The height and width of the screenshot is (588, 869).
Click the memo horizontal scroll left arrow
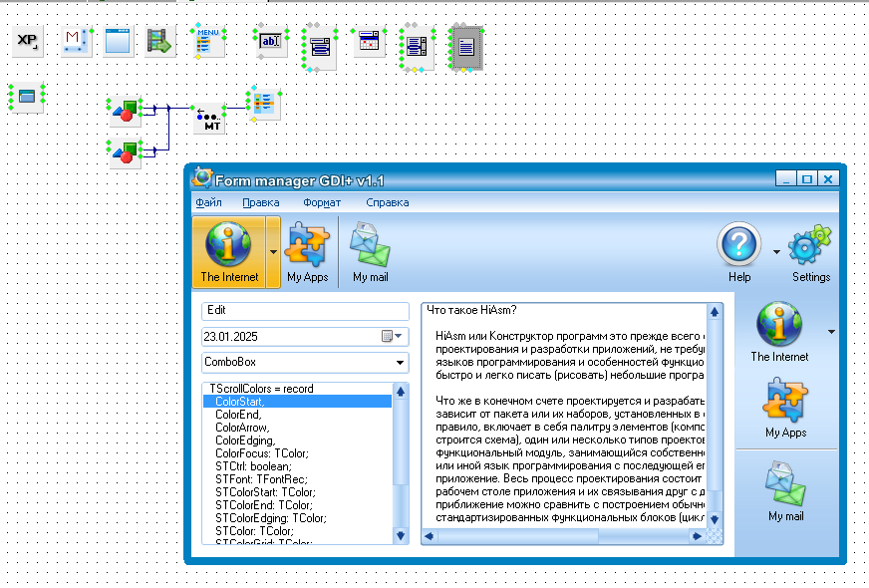pyautogui.click(x=430, y=536)
